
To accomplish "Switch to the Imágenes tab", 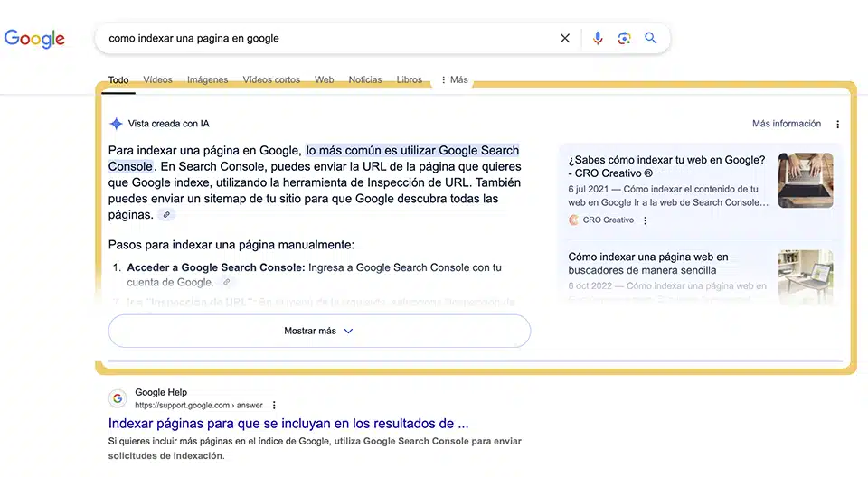I will [x=208, y=79].
